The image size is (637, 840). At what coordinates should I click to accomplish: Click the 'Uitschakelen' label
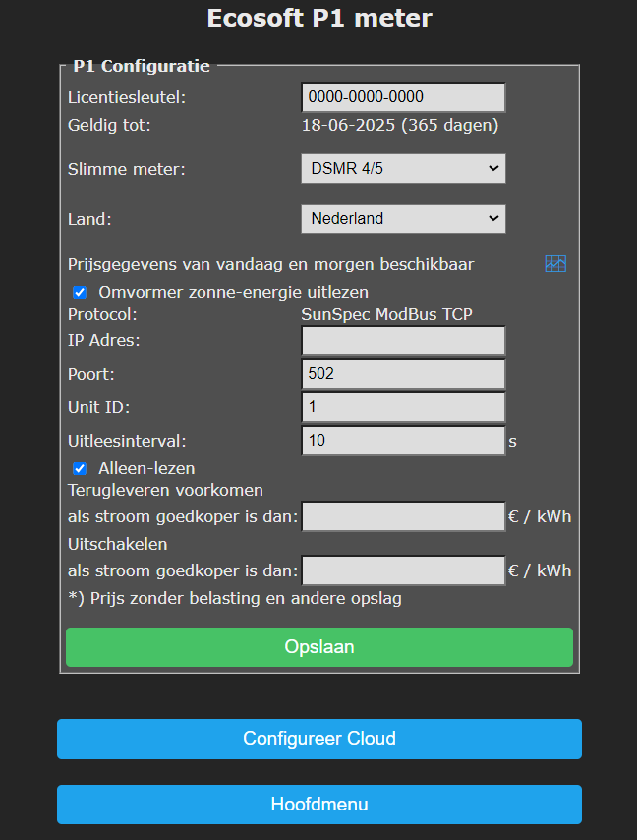[x=118, y=544]
